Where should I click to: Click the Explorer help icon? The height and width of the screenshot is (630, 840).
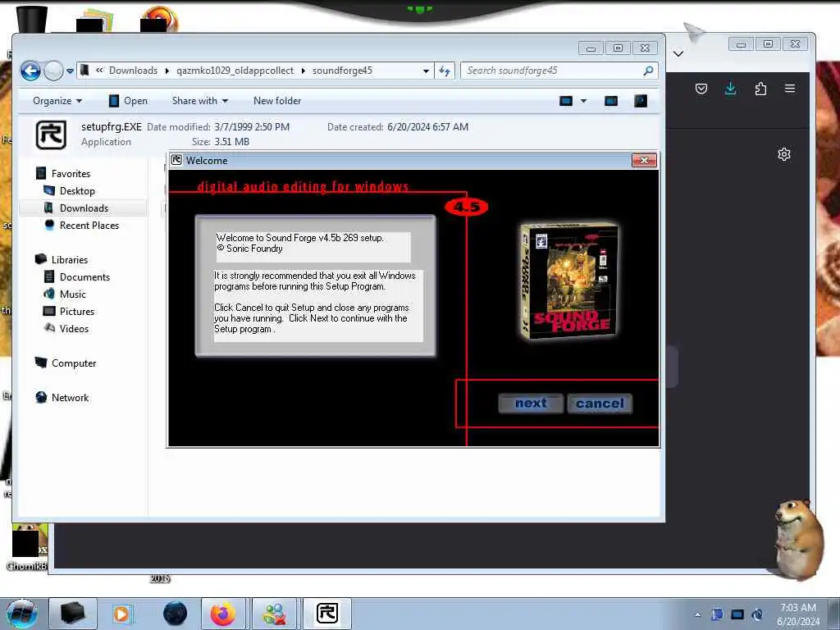[641, 101]
